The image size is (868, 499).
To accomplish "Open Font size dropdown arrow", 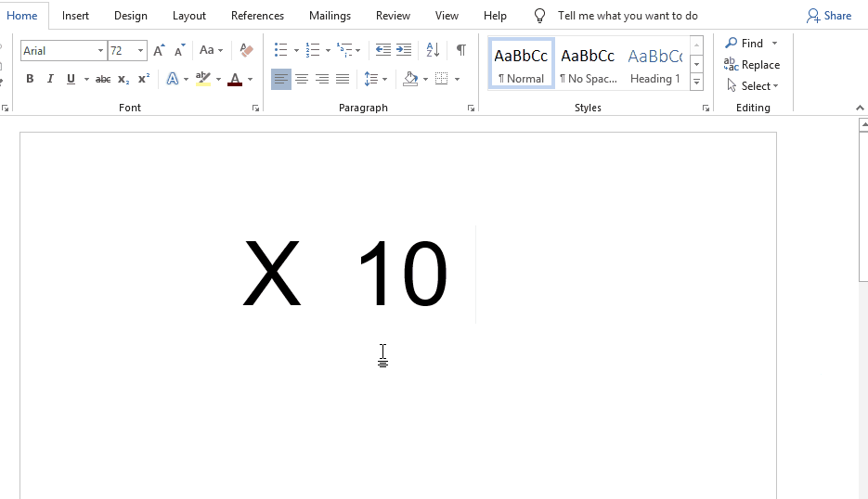I will 140,51.
